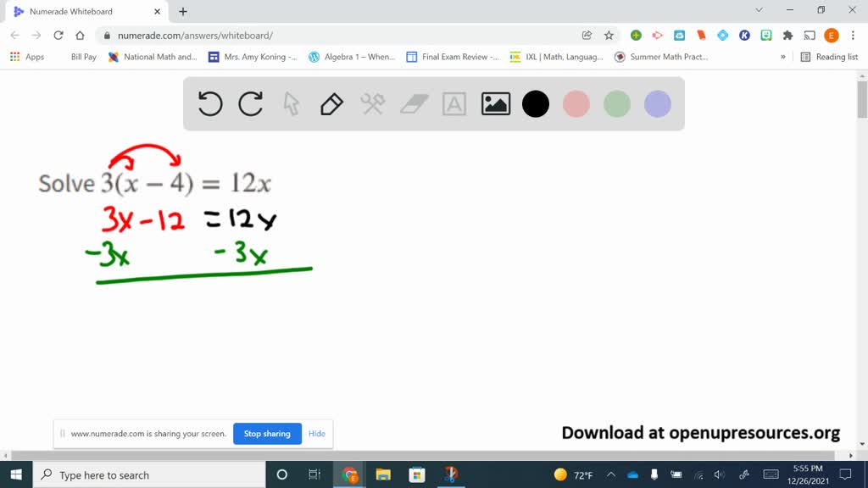Select the pen drawing tool
This screenshot has width=868, height=488.
tap(331, 103)
